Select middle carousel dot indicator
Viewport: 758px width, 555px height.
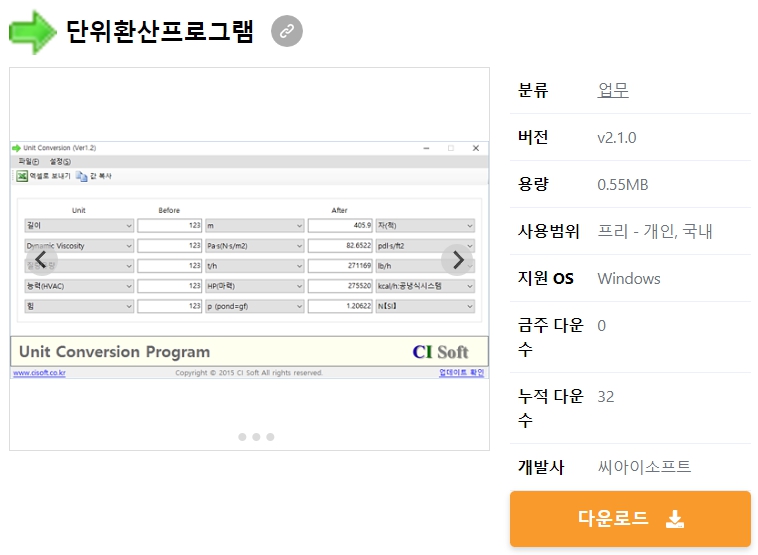[x=256, y=437]
